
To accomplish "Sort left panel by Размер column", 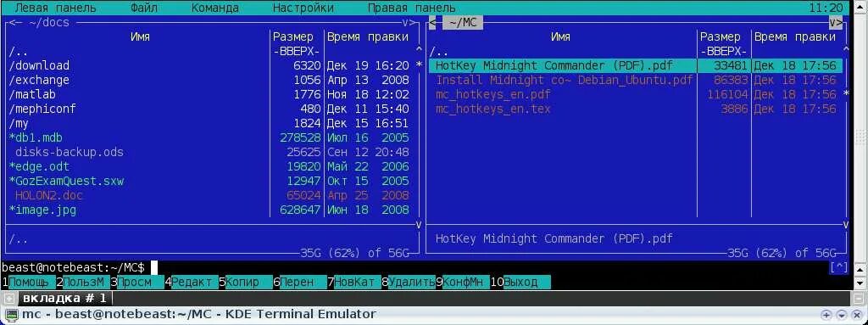I will (x=292, y=37).
